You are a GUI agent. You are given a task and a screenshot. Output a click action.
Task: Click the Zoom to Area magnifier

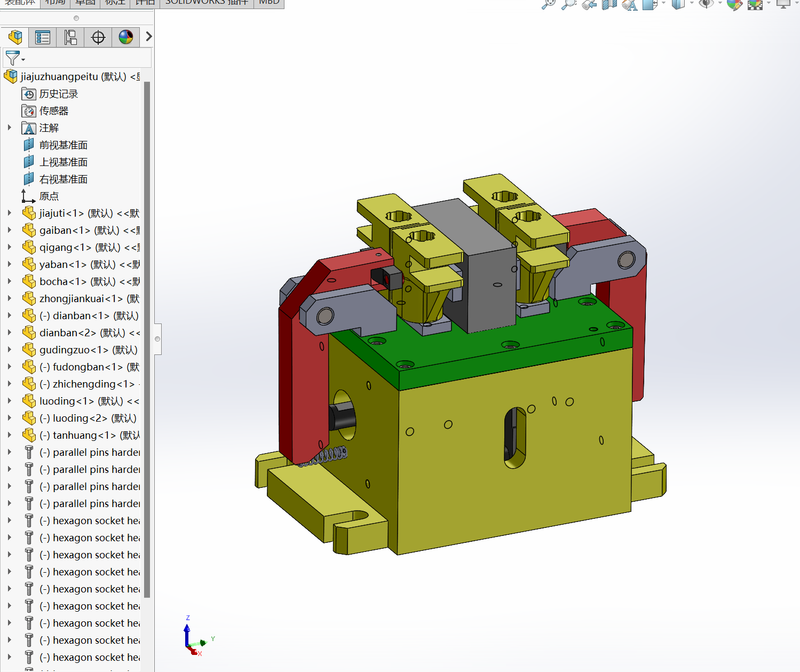click(x=568, y=5)
